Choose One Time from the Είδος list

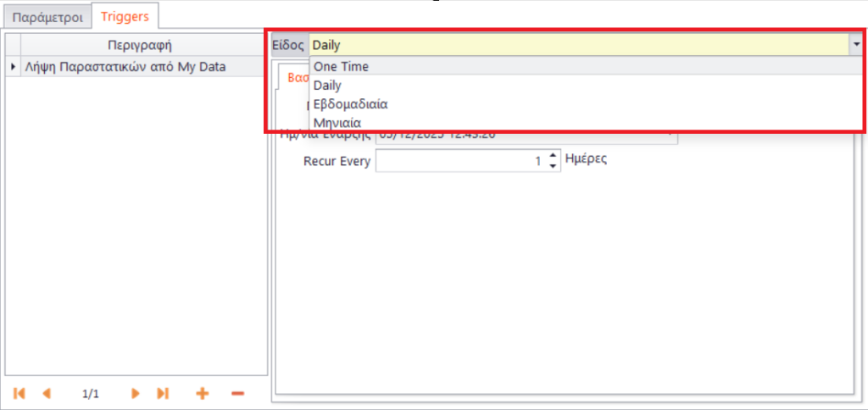pyautogui.click(x=341, y=67)
